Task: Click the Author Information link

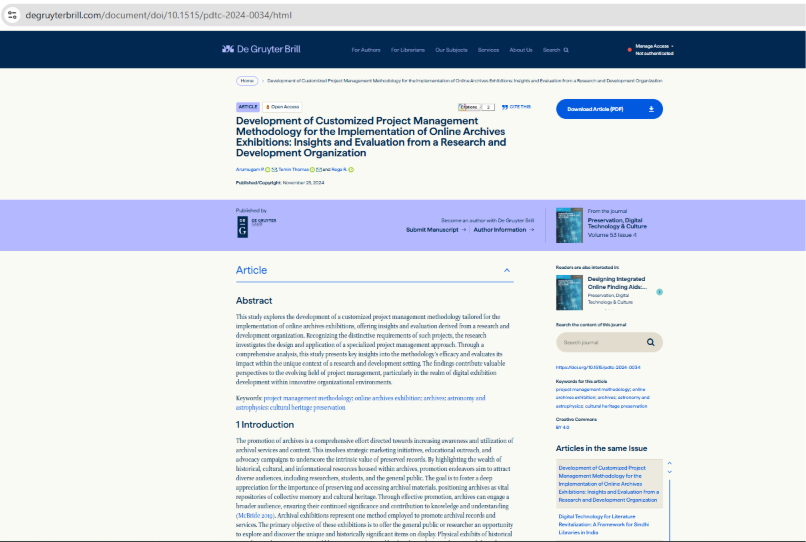Action: (x=503, y=230)
